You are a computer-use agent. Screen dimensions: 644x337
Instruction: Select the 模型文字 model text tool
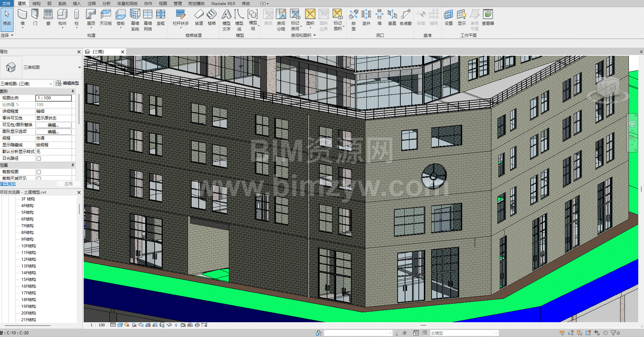click(x=227, y=20)
